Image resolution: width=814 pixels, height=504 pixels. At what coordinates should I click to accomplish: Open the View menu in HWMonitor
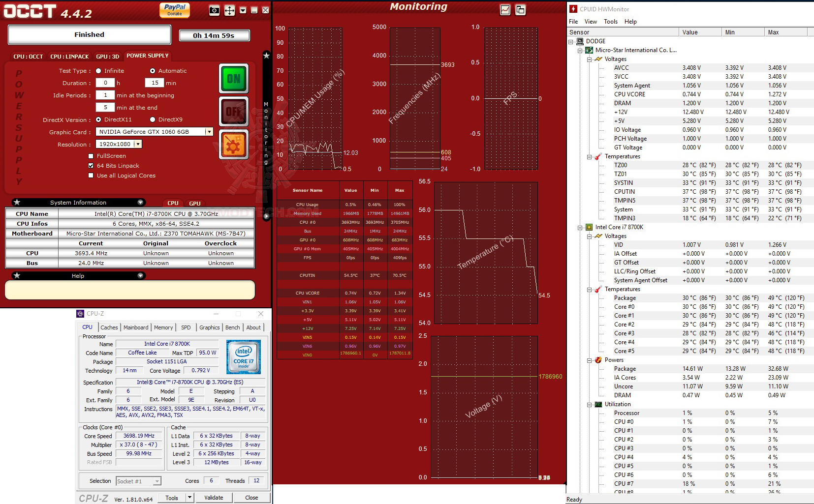pyautogui.click(x=591, y=22)
